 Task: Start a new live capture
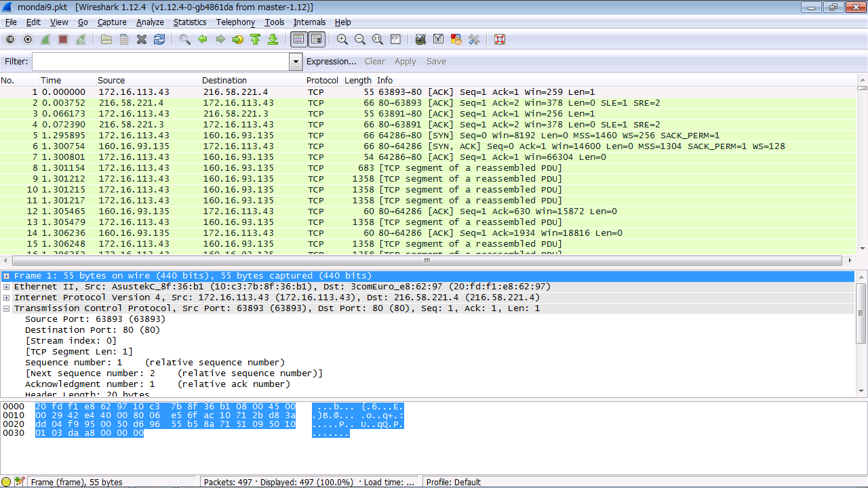[45, 39]
